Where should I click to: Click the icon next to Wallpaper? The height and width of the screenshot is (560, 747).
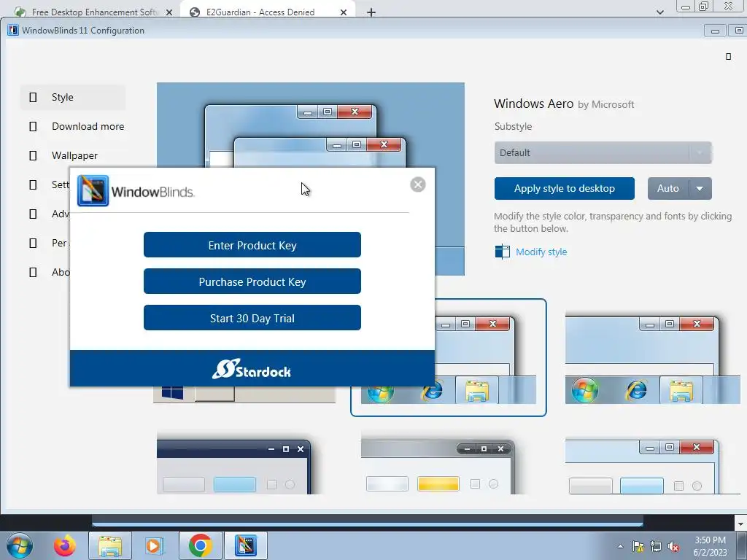click(x=33, y=155)
